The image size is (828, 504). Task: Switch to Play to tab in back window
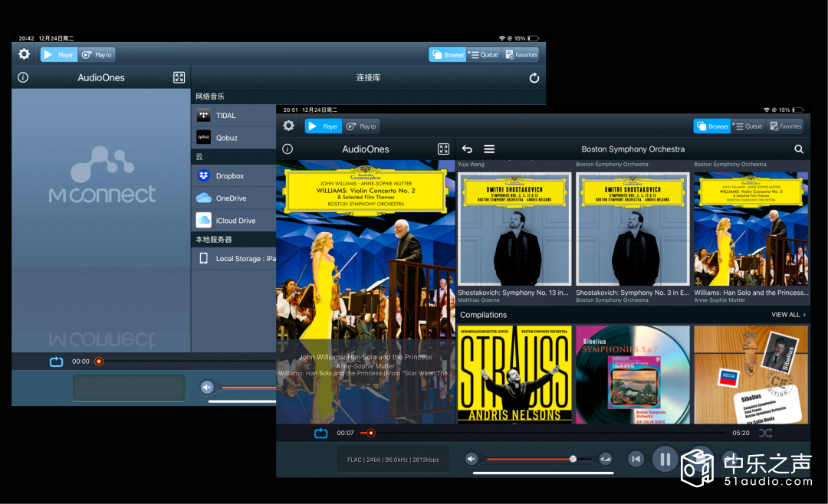click(x=97, y=54)
